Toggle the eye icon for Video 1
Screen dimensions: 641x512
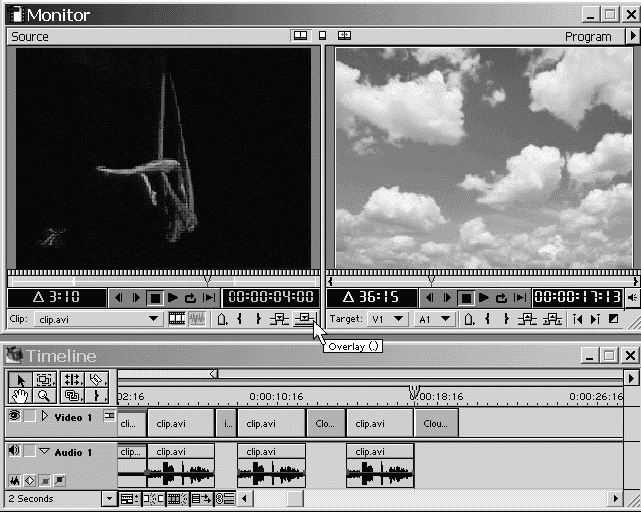pos(14,416)
